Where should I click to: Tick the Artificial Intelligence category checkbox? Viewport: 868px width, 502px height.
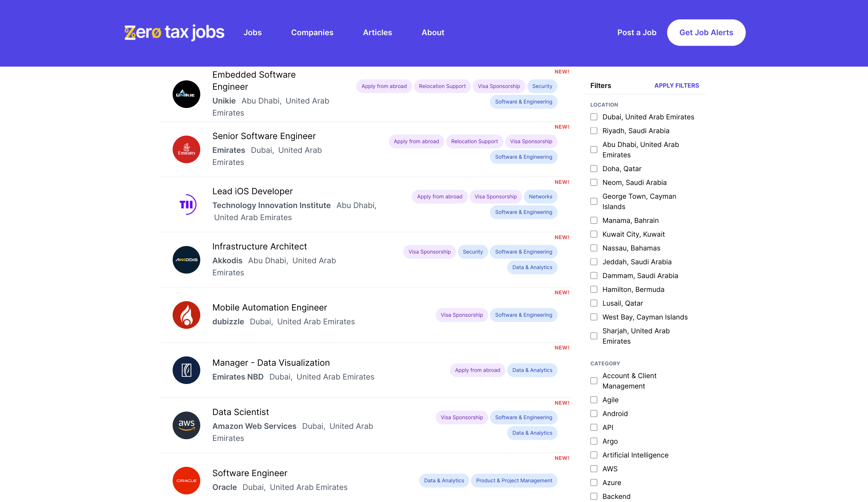(594, 455)
